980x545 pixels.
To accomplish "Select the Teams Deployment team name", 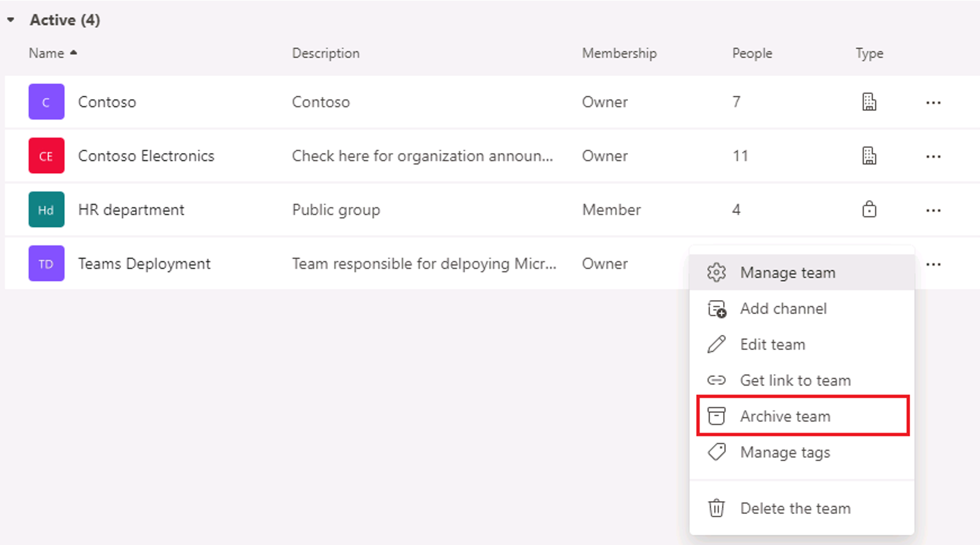I will (x=144, y=264).
